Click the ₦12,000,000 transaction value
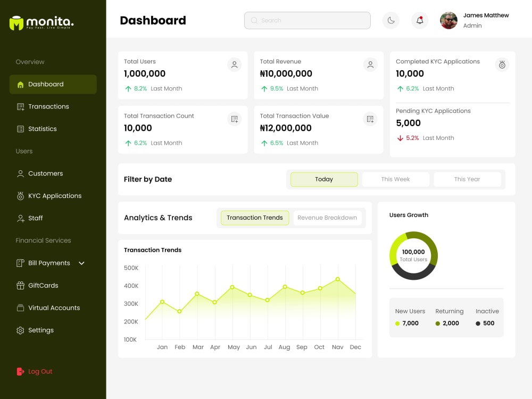 coord(286,128)
